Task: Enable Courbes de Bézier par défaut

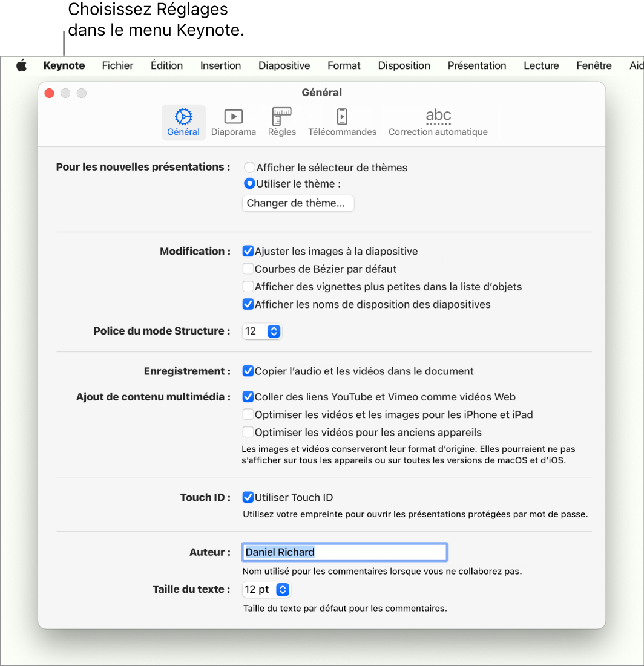Action: point(248,269)
